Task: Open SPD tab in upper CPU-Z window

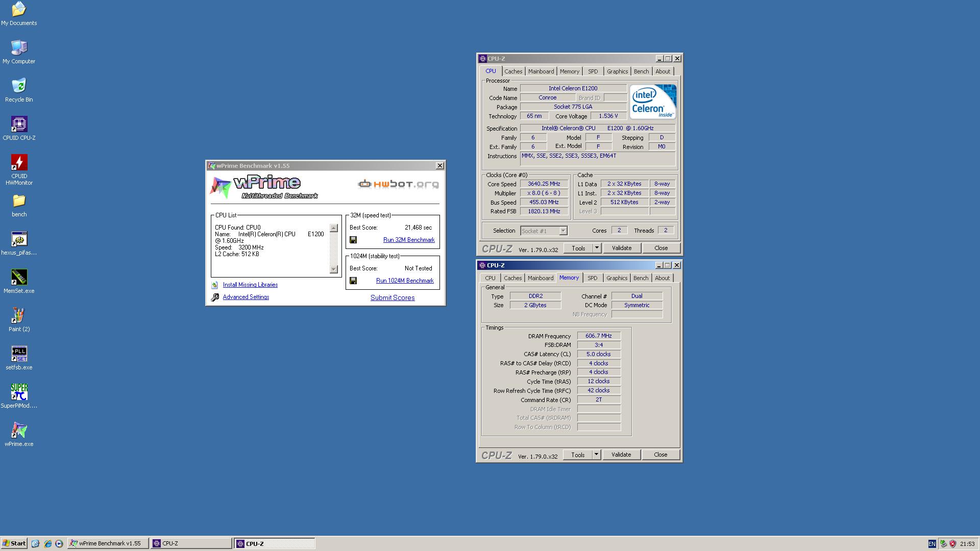Action: click(x=593, y=71)
